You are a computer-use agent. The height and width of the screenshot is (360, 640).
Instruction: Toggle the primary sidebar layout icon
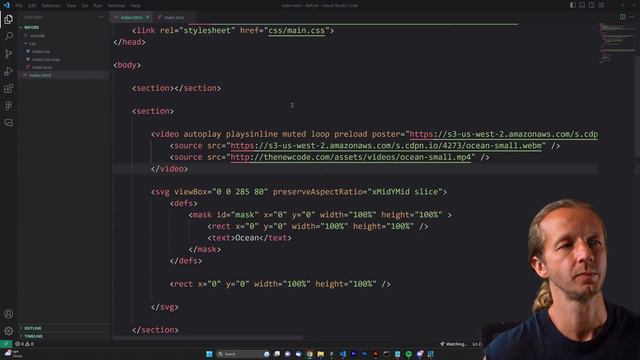(x=573, y=5)
